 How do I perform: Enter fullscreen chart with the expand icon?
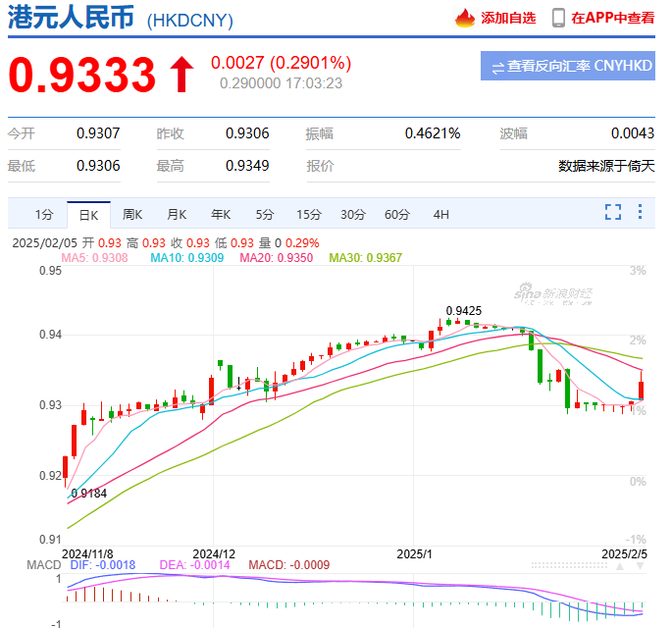613,212
